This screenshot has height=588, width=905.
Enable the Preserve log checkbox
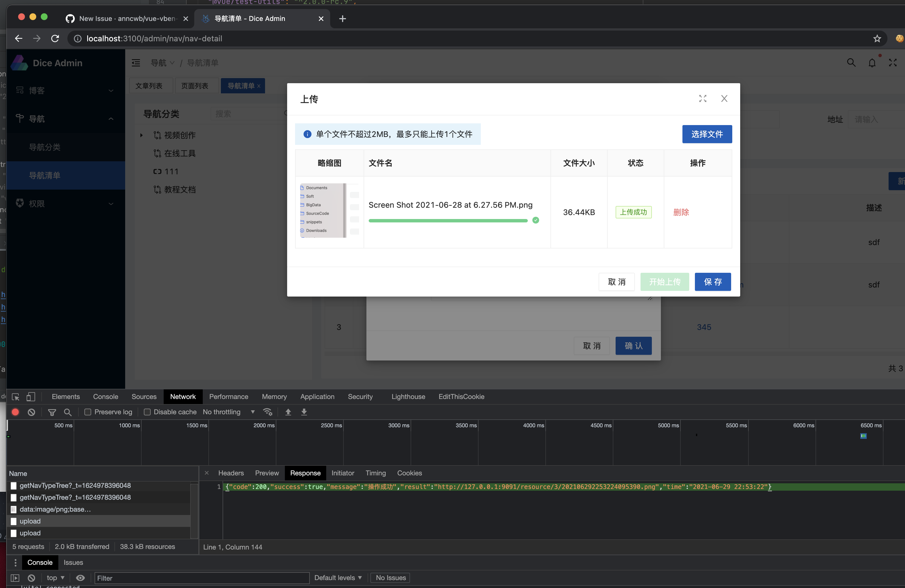point(87,412)
